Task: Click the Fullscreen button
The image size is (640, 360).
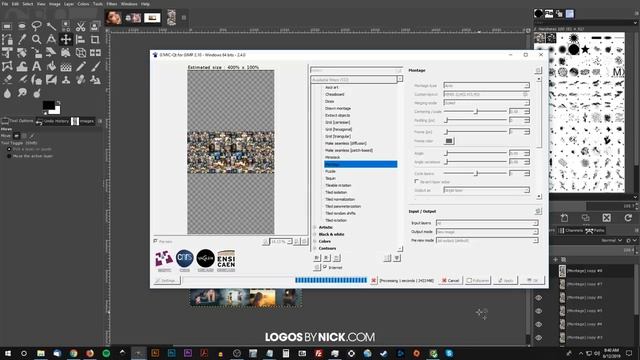Action: (478, 280)
